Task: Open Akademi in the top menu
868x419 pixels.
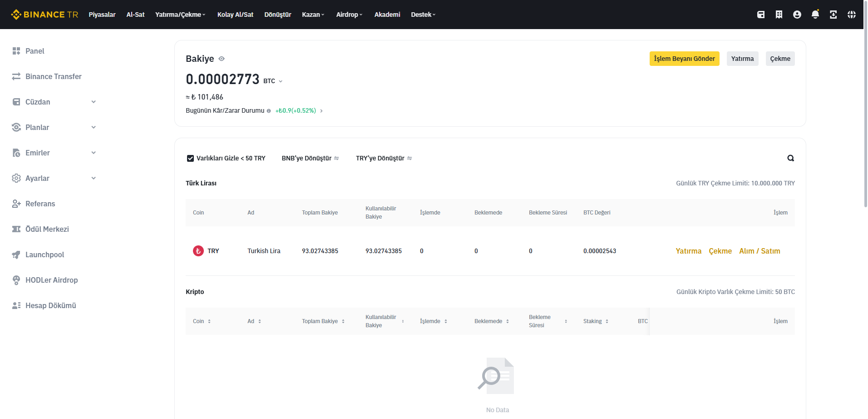Action: (387, 15)
